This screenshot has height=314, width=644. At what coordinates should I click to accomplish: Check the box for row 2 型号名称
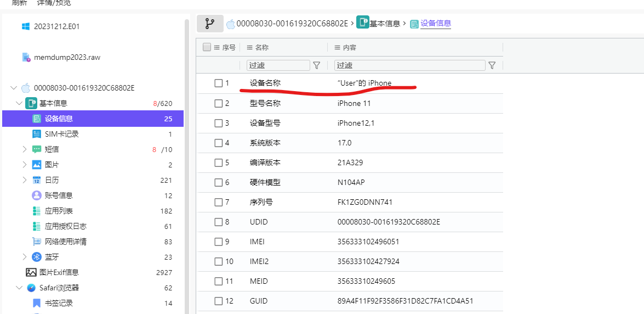(218, 103)
